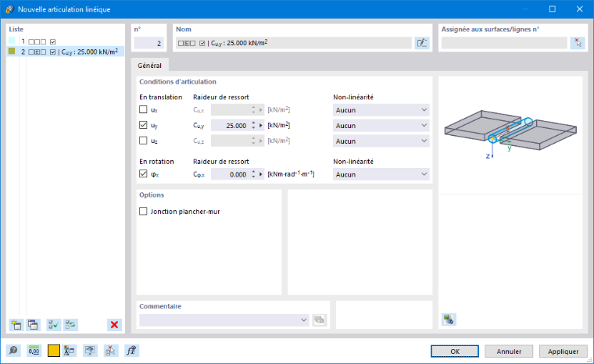Click the Annuler button
This screenshot has height=364, width=594.
pyautogui.click(x=509, y=352)
